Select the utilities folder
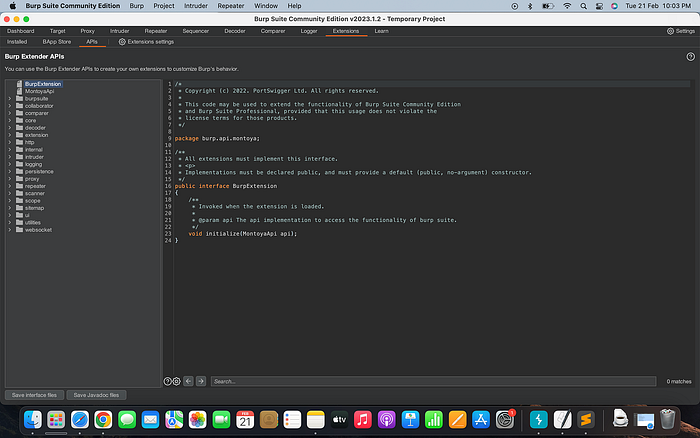The width and height of the screenshot is (700, 438). click(x=33, y=222)
